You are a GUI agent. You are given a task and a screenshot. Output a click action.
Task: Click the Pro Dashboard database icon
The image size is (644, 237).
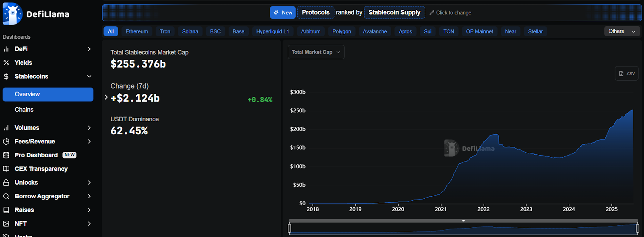[6, 155]
